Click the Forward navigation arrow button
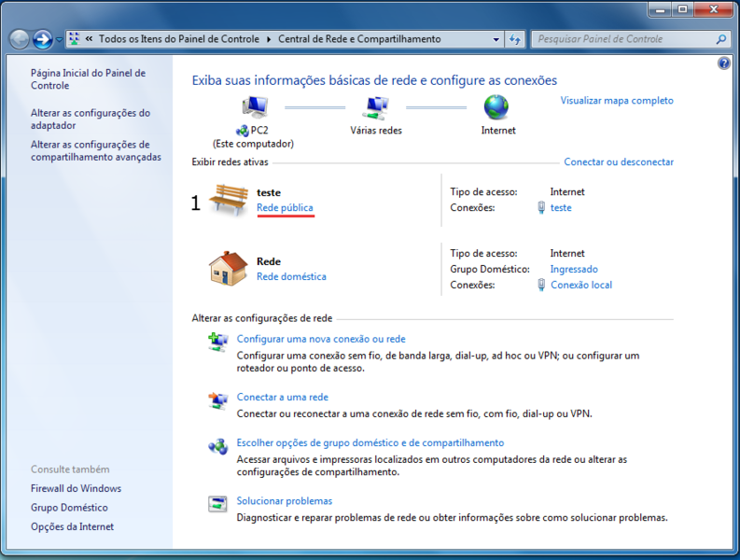Screen dimensions: 740x560 43,39
